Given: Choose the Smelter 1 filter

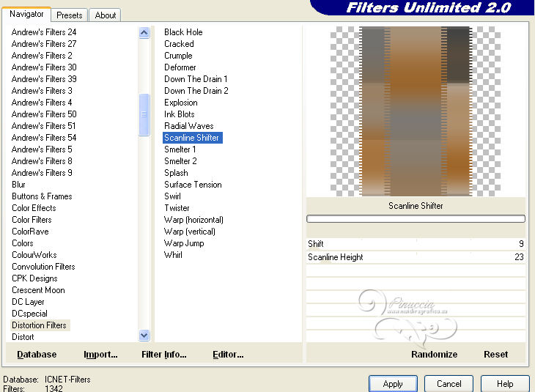Looking at the screenshot, I should pyautogui.click(x=180, y=149).
